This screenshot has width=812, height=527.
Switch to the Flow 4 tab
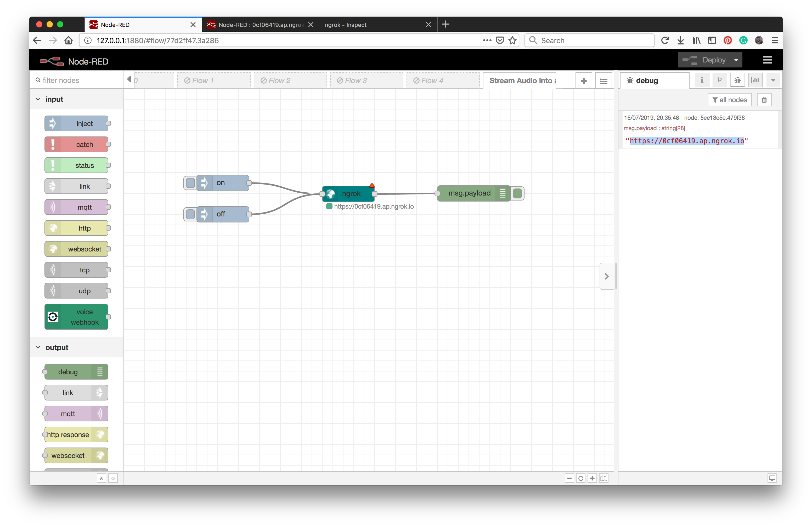point(443,81)
